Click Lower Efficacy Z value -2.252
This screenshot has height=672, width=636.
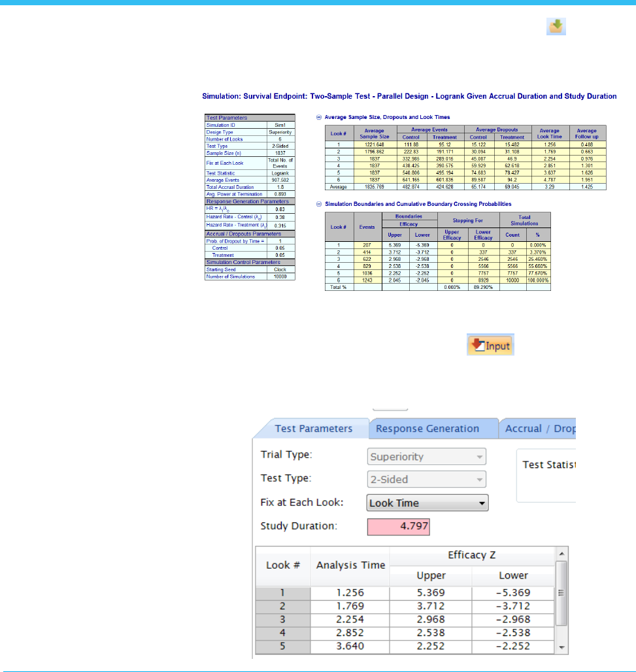click(x=513, y=647)
